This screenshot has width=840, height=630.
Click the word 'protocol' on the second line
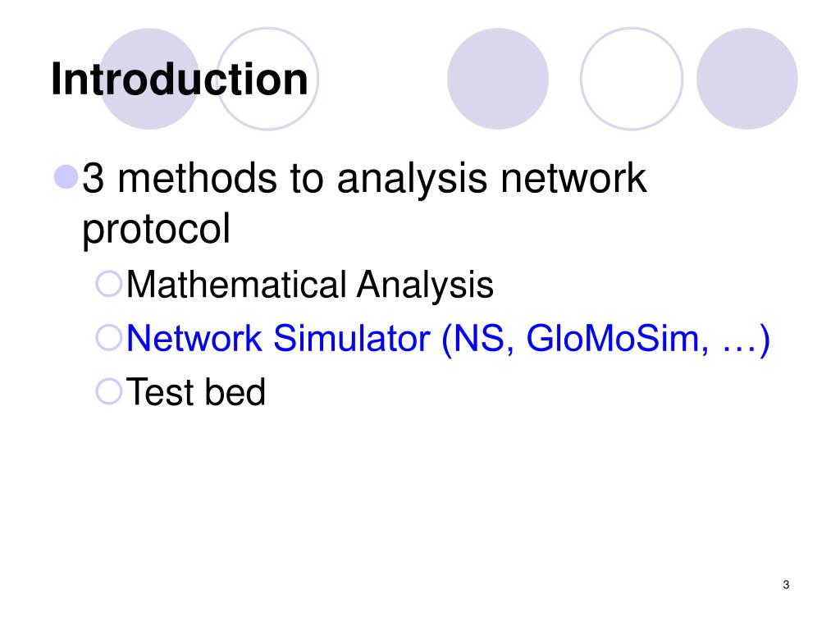click(157, 229)
